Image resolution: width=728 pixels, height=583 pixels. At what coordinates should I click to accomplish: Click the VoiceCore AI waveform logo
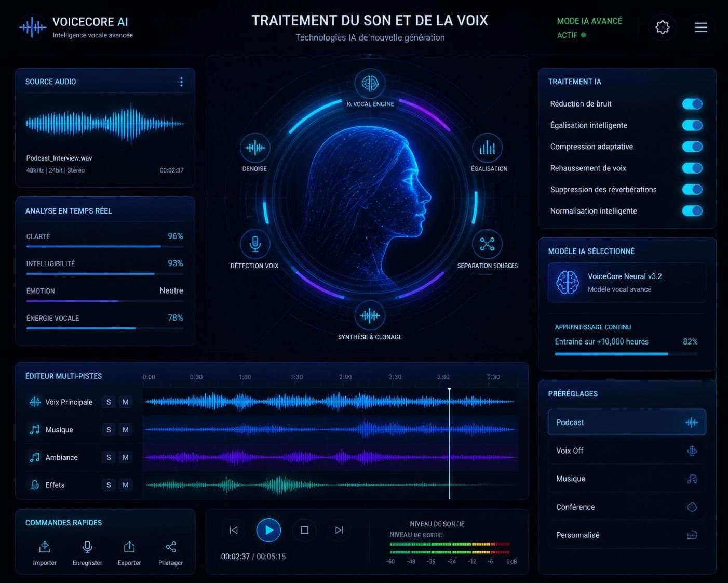[x=32, y=28]
